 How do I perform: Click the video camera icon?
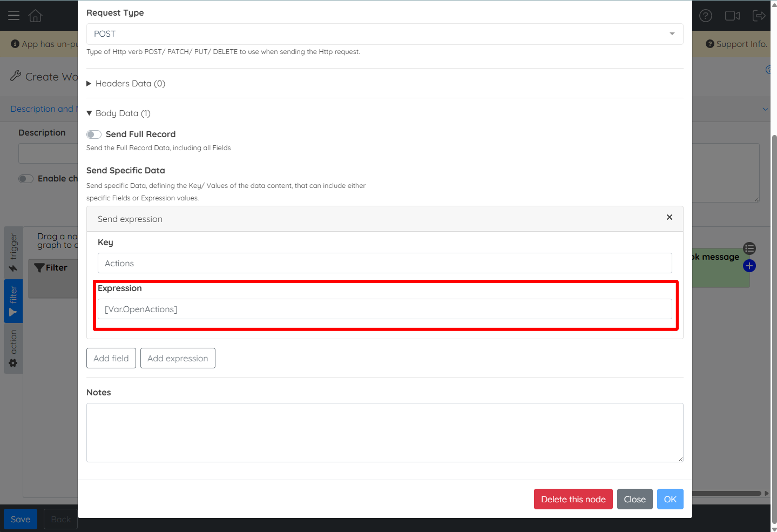point(732,16)
